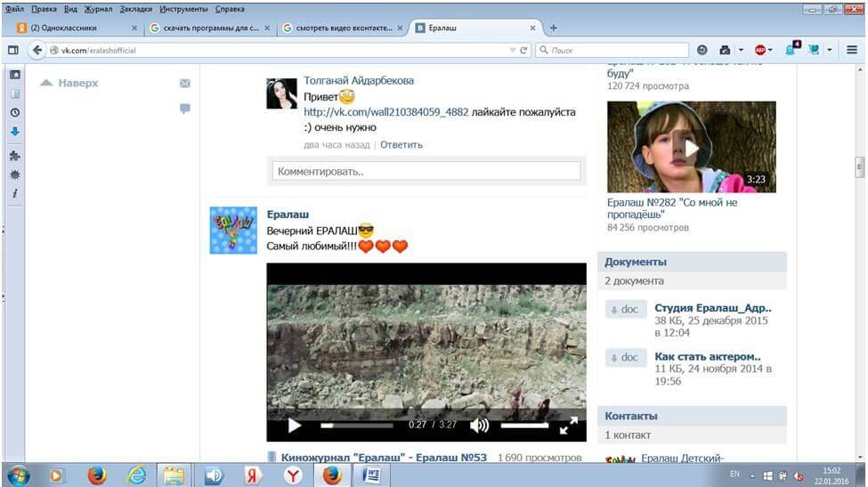Click the Adblock Plus toolbar icon
The width and height of the screenshot is (868, 487).
[760, 51]
